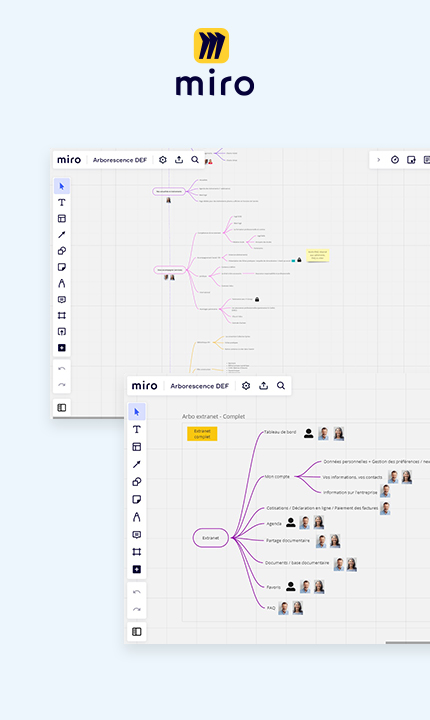This screenshot has width=430, height=720.
Task: Click the miro logo in the upper window
Action: click(69, 160)
